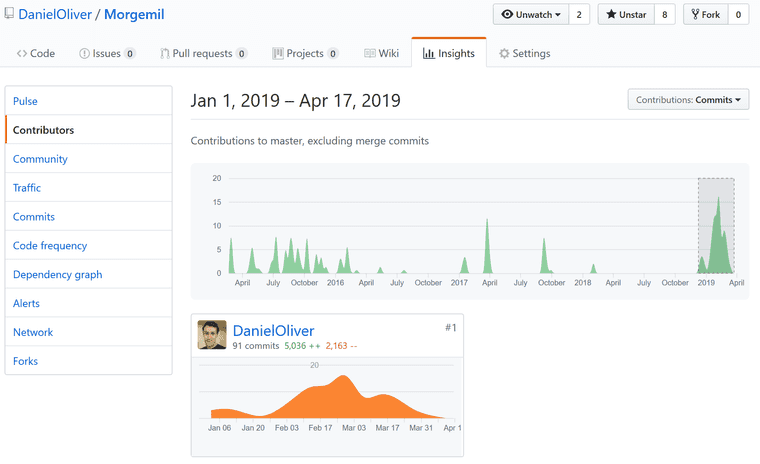The image size is (760, 464).
Task: Open the 91 commits link
Action: coord(255,346)
